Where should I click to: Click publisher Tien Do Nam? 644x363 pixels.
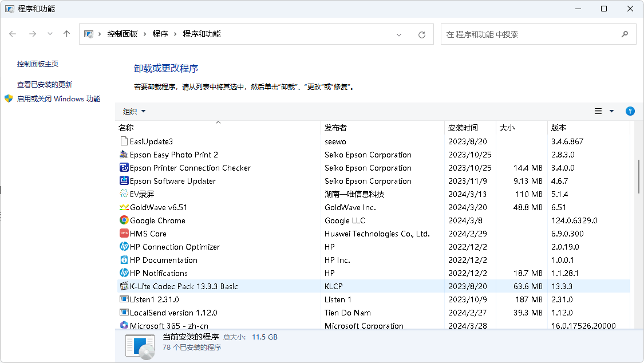coord(347,313)
